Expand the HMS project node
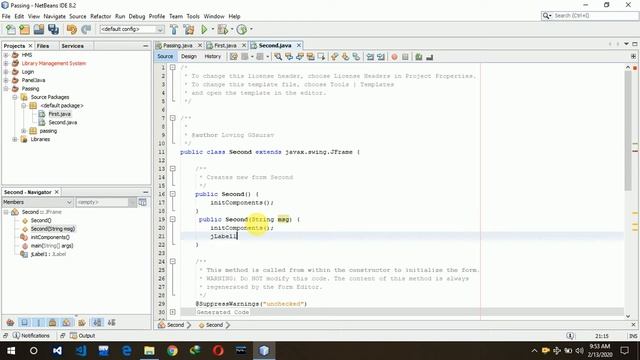Image resolution: width=640 pixels, height=360 pixels. click(x=6, y=55)
